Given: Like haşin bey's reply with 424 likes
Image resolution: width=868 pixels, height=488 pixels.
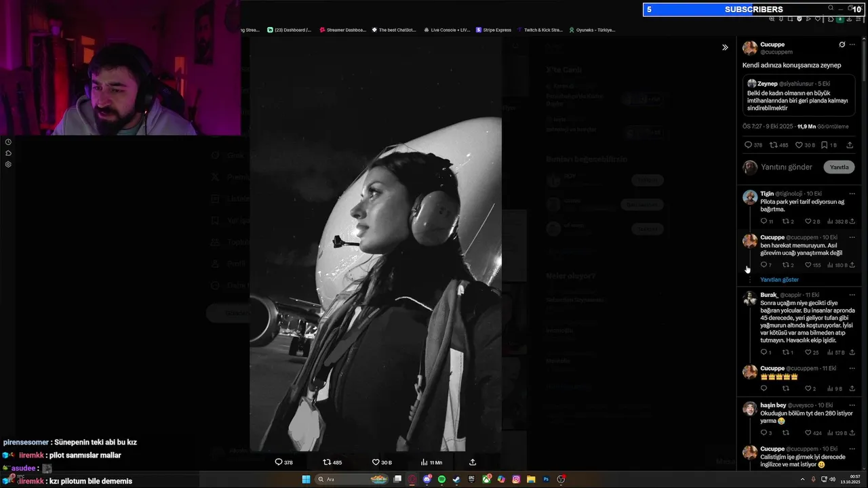Looking at the screenshot, I should coord(808,432).
